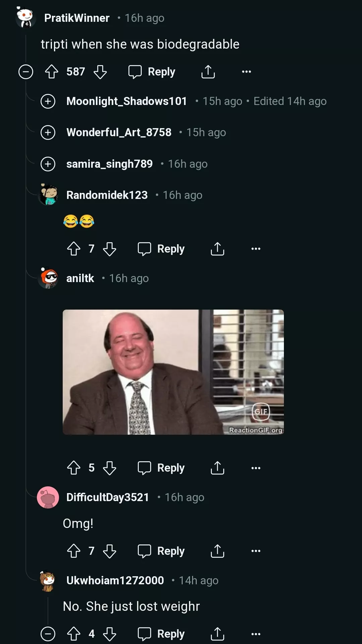Reply to PratikWinner's comment
The height and width of the screenshot is (644, 362).
(152, 72)
